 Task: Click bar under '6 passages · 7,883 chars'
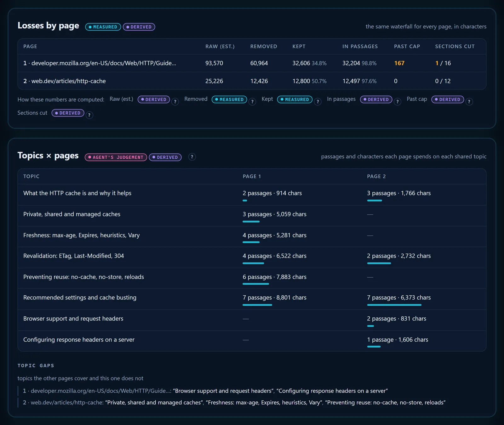256,284
